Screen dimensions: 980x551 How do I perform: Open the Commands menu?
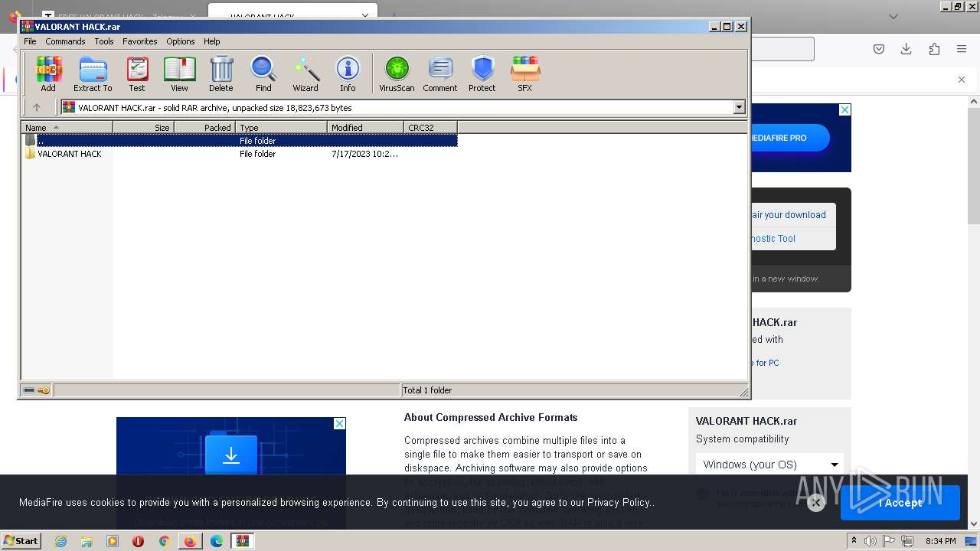(65, 41)
